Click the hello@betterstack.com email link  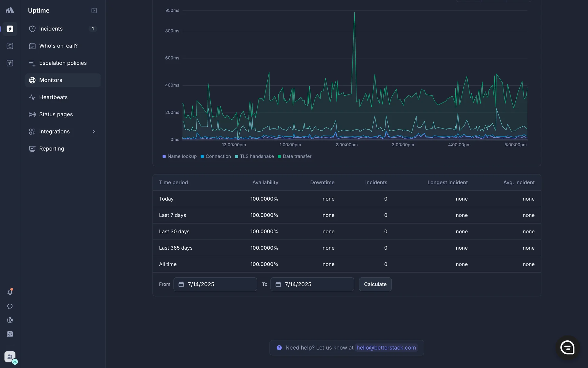pyautogui.click(x=386, y=348)
